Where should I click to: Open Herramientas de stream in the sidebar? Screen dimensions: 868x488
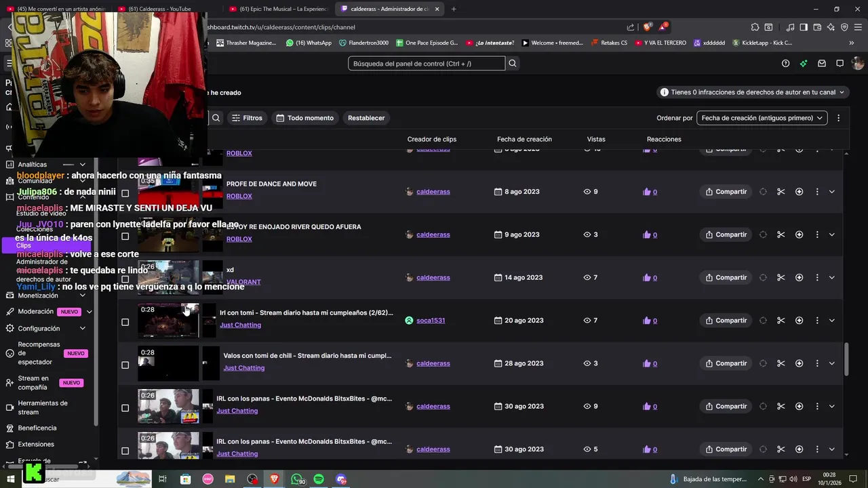pos(43,407)
